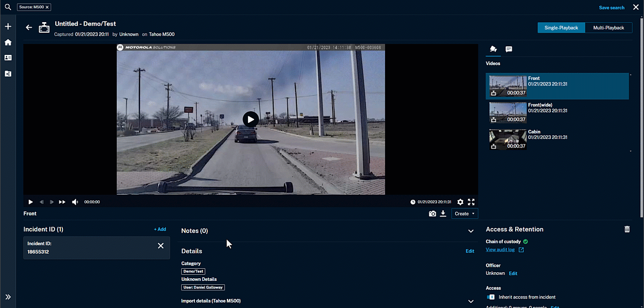Image resolution: width=644 pixels, height=308 pixels.
Task: Download the Front video
Action: click(443, 214)
